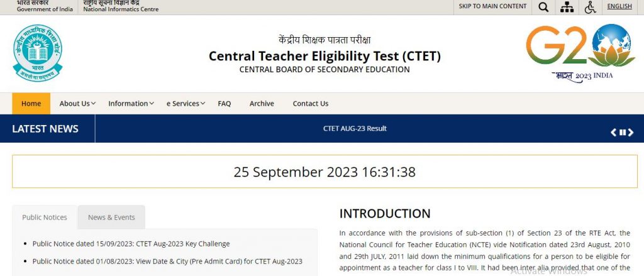Open the FAQ menu item
This screenshot has width=644, height=276.
point(225,104)
